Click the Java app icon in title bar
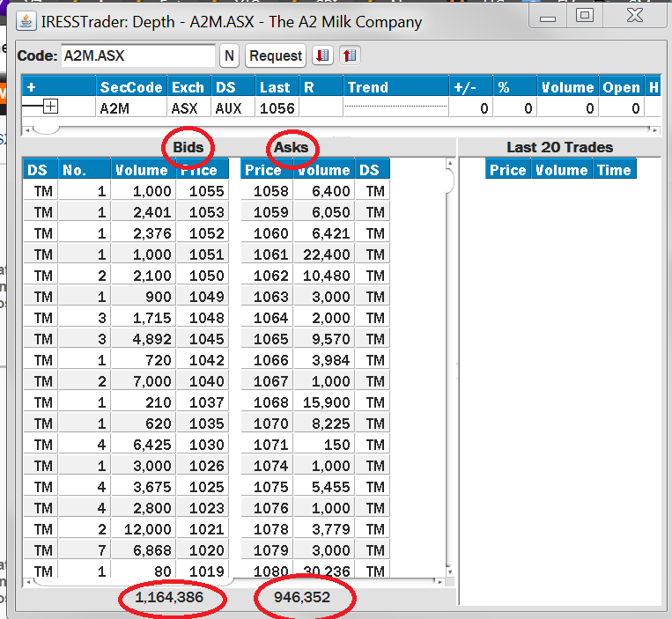The height and width of the screenshot is (619, 672). [x=26, y=21]
